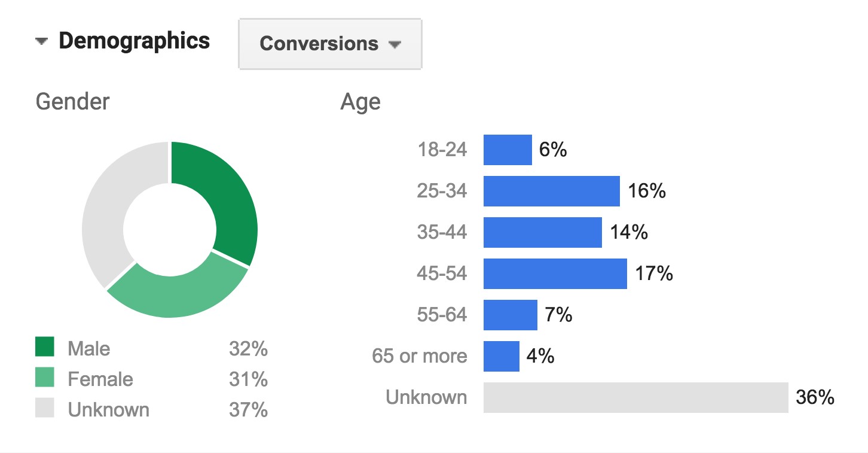Click the Demographics heading

click(x=134, y=41)
